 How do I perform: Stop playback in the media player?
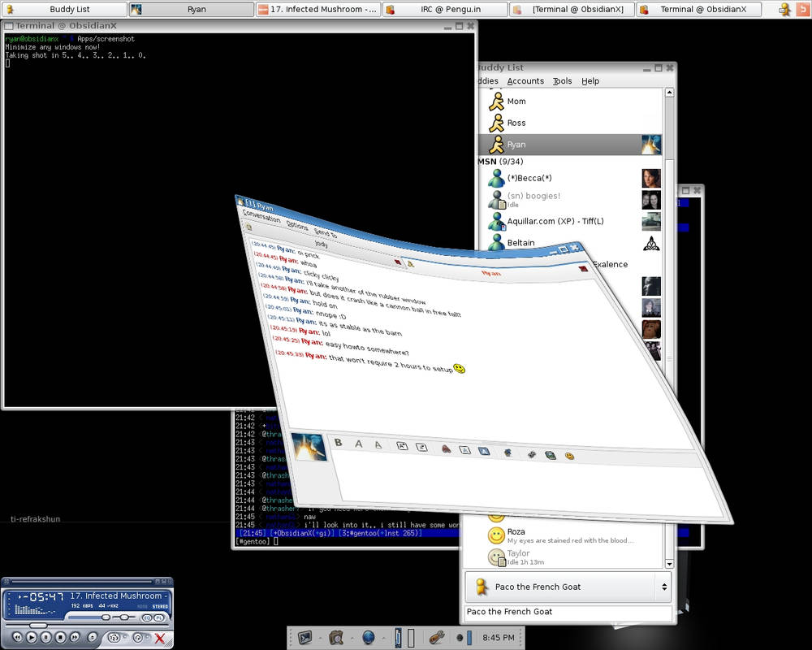coord(60,638)
